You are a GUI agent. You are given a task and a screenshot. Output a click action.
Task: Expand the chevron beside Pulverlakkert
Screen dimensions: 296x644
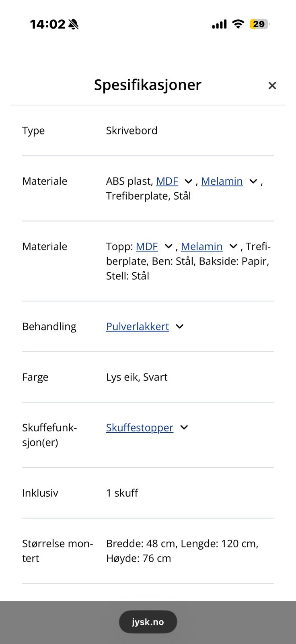(x=179, y=327)
